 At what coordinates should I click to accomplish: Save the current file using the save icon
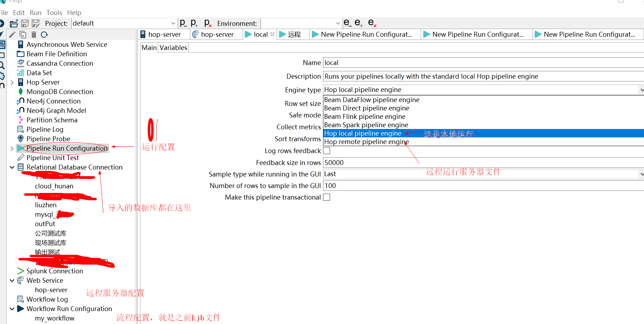(x=24, y=23)
